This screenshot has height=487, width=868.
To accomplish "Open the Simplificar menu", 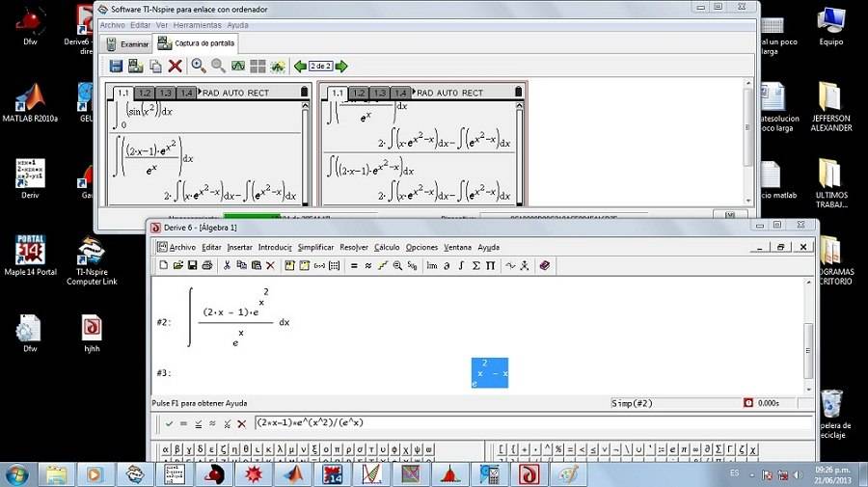I will [315, 247].
